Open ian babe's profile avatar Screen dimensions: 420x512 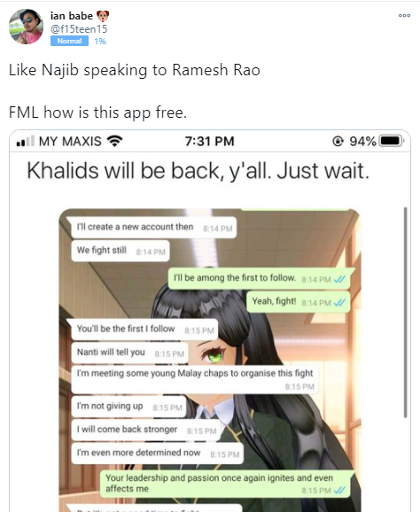pyautogui.click(x=26, y=27)
